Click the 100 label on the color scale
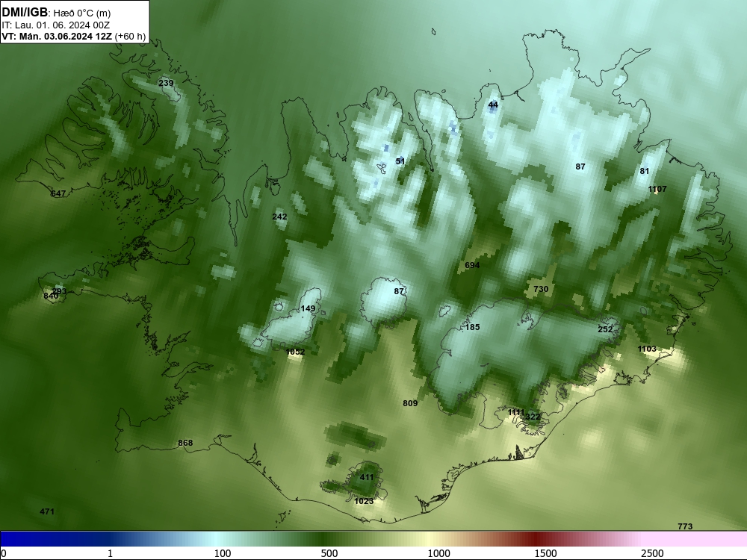The width and height of the screenshot is (747, 560). click(223, 553)
